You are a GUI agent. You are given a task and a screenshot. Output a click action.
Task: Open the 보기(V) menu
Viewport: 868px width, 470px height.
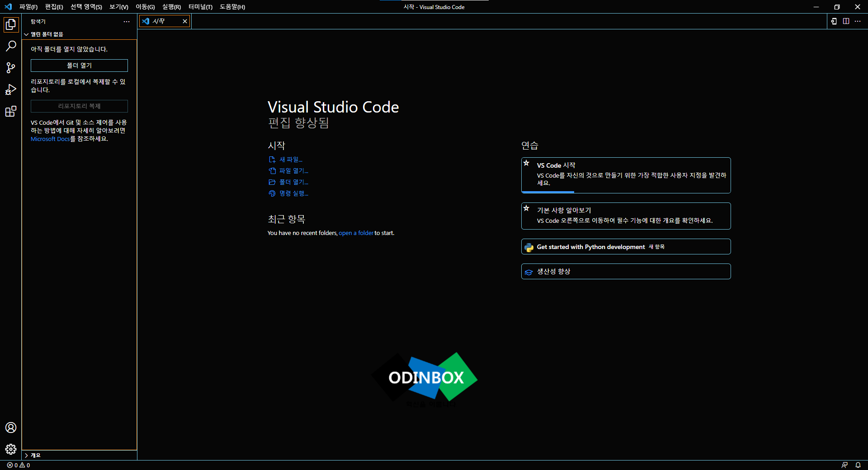click(119, 7)
